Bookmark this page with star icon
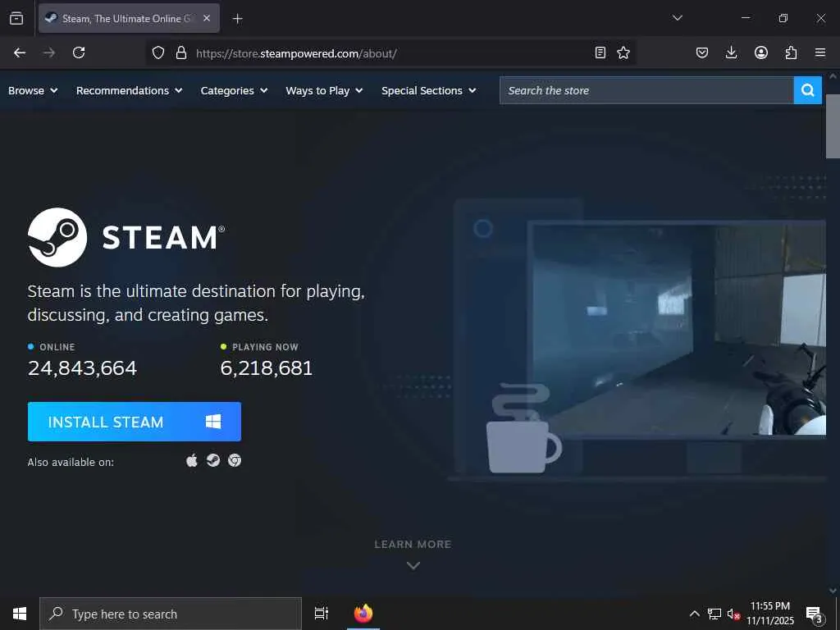Screen dimensions: 840x630 pos(623,52)
